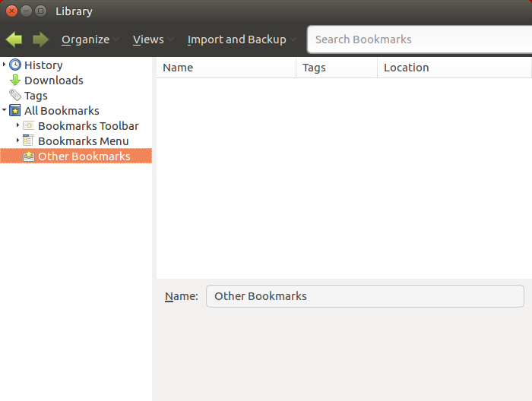Select Bookmarks Menu folder text
This screenshot has height=401, width=532.
pos(84,141)
